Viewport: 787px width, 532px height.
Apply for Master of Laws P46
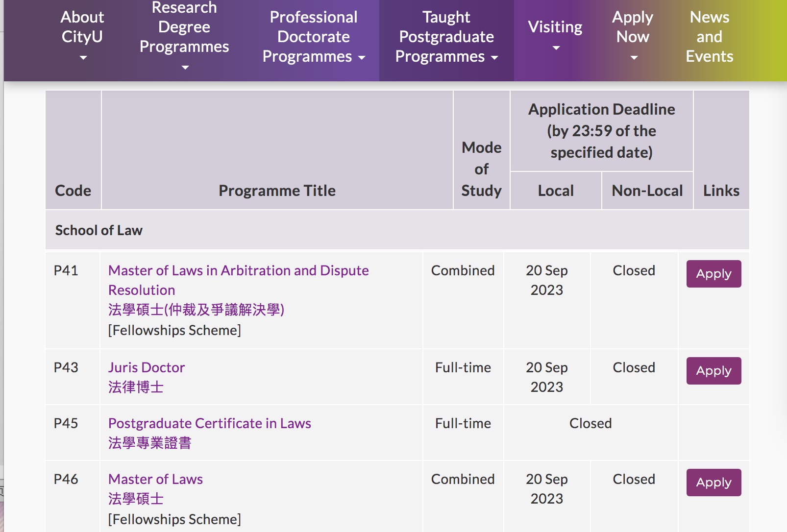[713, 483]
